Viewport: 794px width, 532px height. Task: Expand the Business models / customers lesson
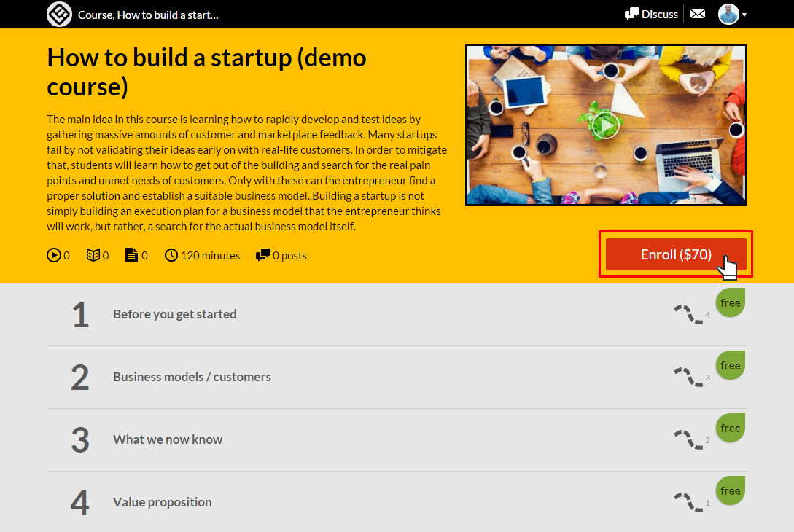pos(192,377)
